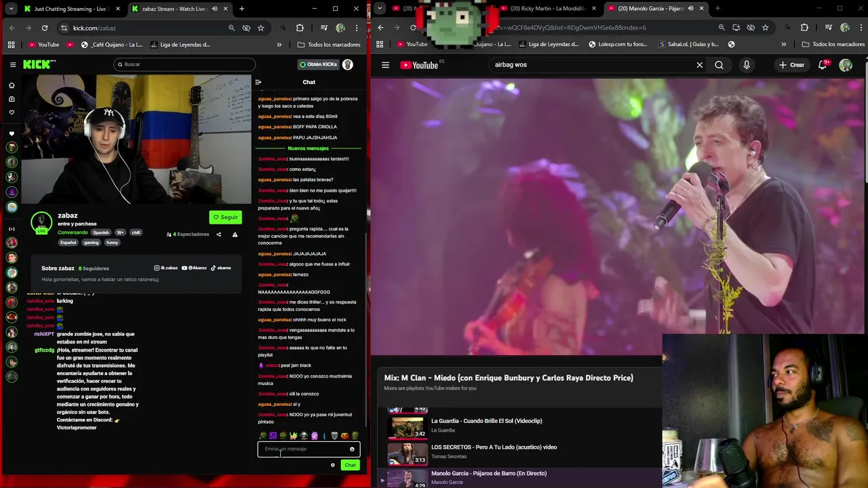Open Kick Home icon in sidebar
Image resolution: width=868 pixels, height=488 pixels.
pos(12,85)
